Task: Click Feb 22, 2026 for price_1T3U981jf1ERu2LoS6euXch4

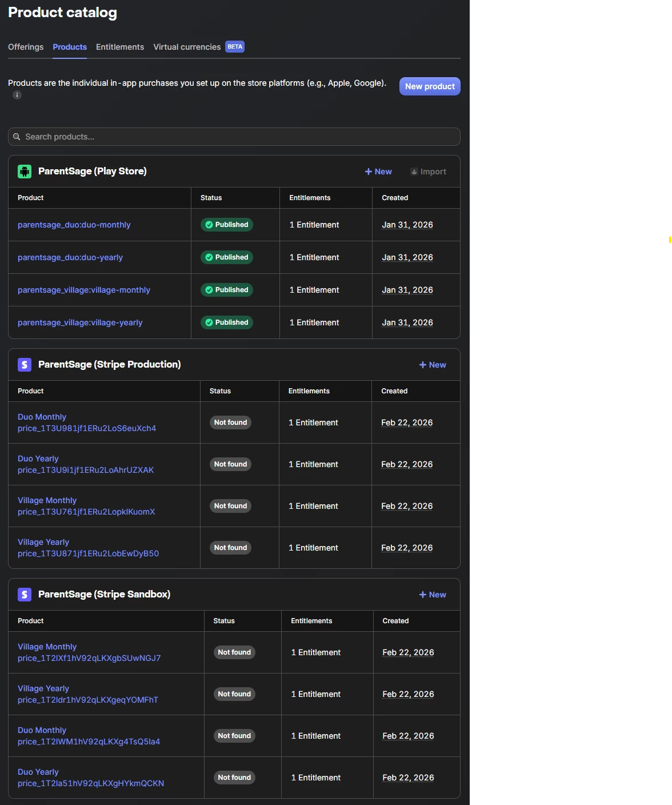Action: click(x=407, y=423)
